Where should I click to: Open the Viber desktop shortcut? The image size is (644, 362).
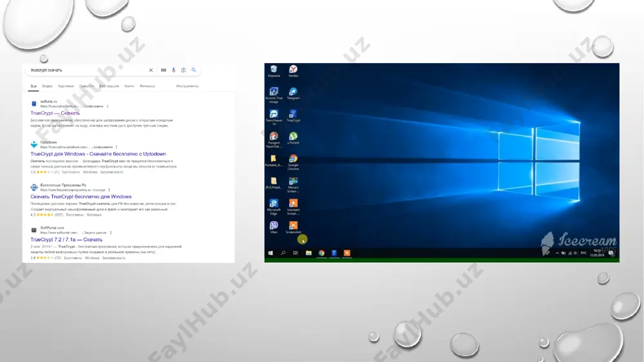274,227
